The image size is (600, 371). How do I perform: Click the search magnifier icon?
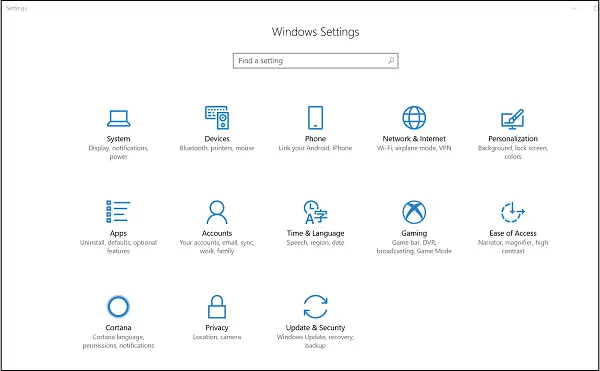coord(391,60)
